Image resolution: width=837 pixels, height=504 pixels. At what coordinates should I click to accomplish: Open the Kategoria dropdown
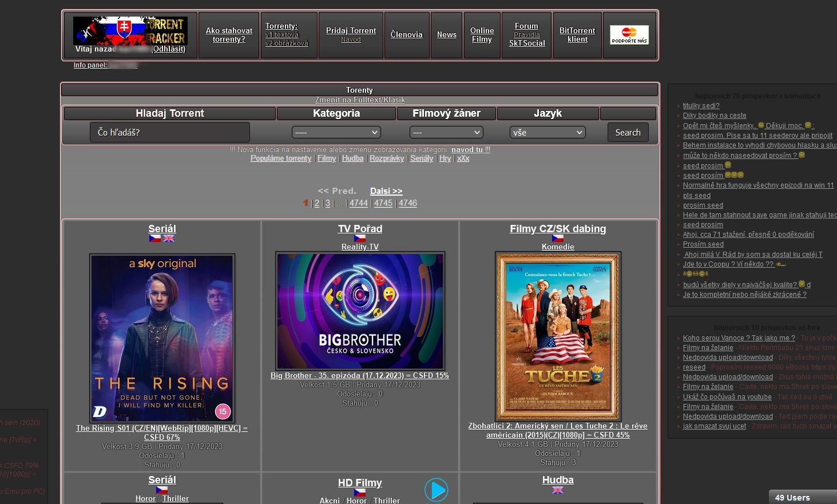(x=336, y=132)
